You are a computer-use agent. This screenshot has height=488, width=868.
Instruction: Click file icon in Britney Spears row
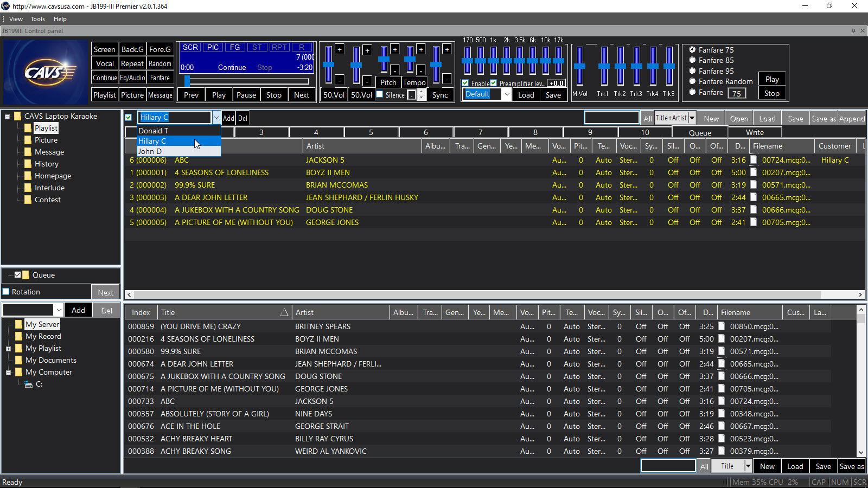(x=722, y=326)
